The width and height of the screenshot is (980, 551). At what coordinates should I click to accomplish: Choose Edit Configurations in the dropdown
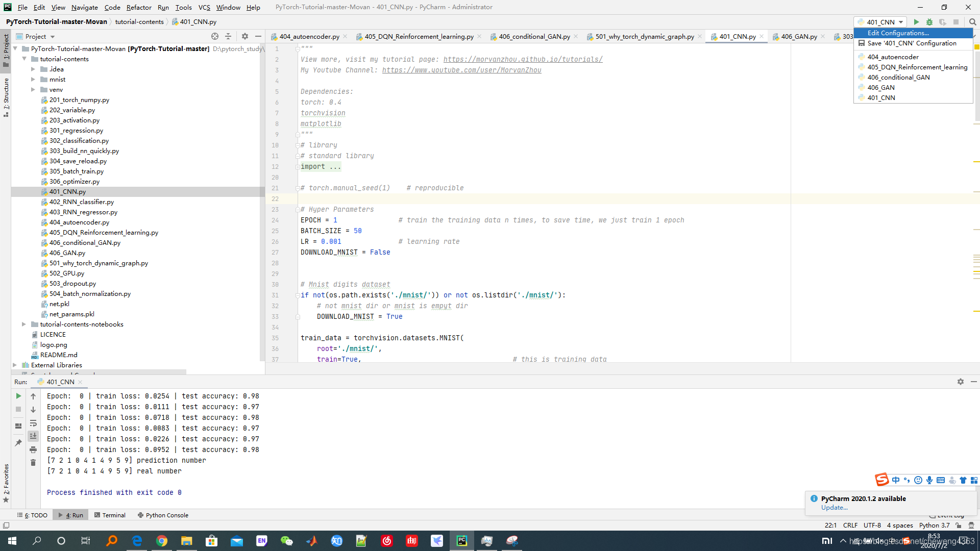click(913, 33)
